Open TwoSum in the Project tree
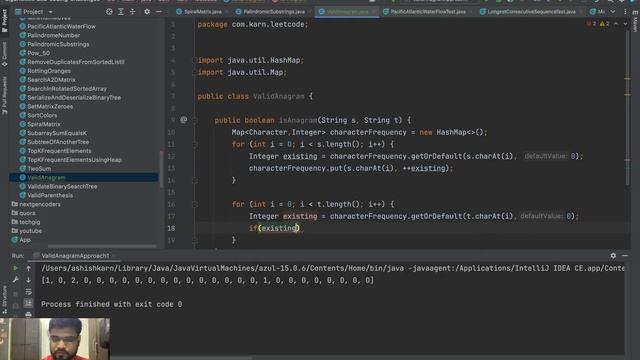 click(39, 169)
